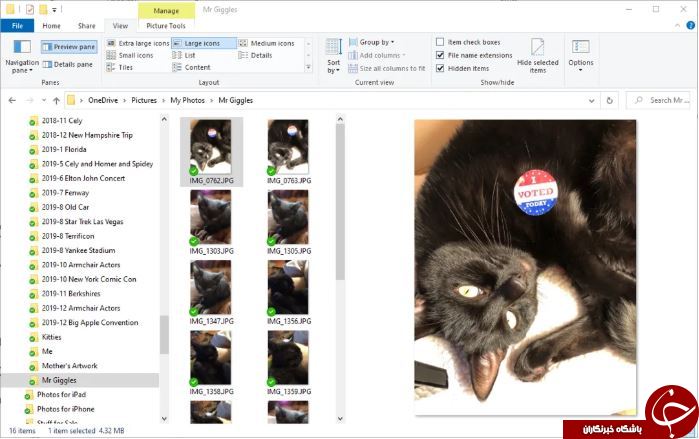The image size is (699, 439).
Task: Switch to Tiles layout
Action: pos(119,67)
